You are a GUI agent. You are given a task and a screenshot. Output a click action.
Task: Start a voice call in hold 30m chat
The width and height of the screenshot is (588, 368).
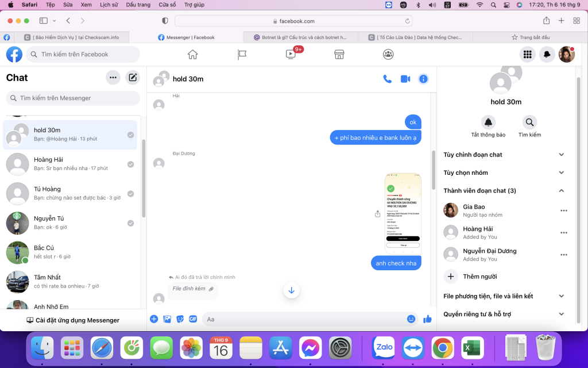[387, 79]
